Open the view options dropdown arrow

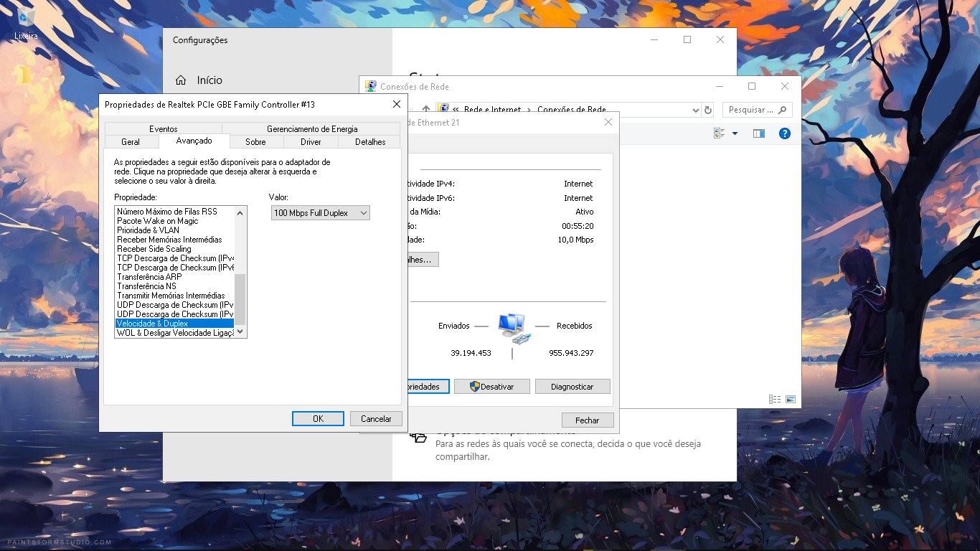735,133
